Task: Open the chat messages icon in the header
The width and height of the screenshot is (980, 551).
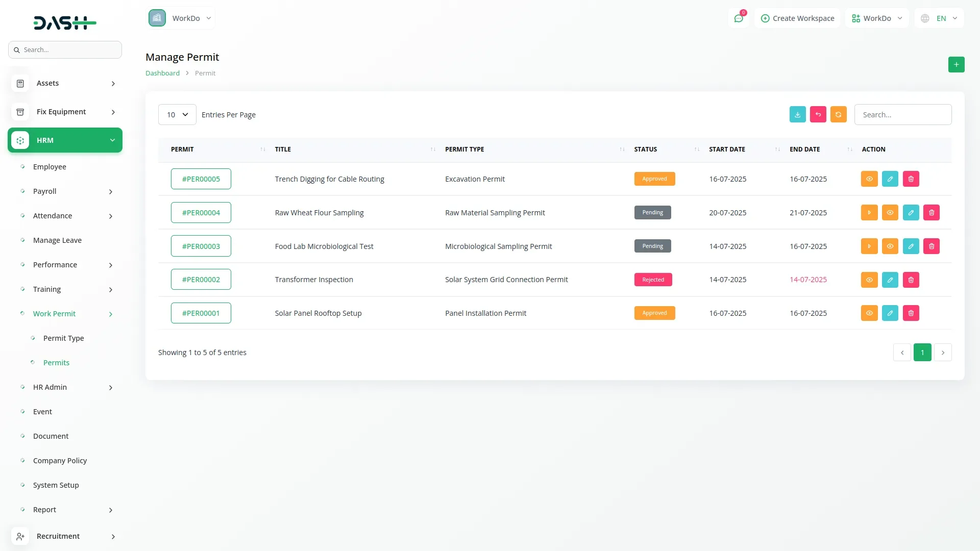Action: click(738, 18)
